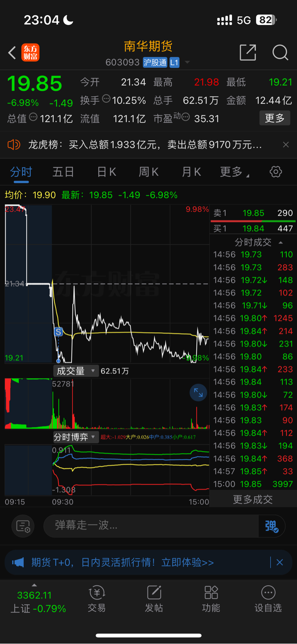Expand chart with fullscreen arrows icon
This screenshot has width=297, height=644.
tap(198, 393)
